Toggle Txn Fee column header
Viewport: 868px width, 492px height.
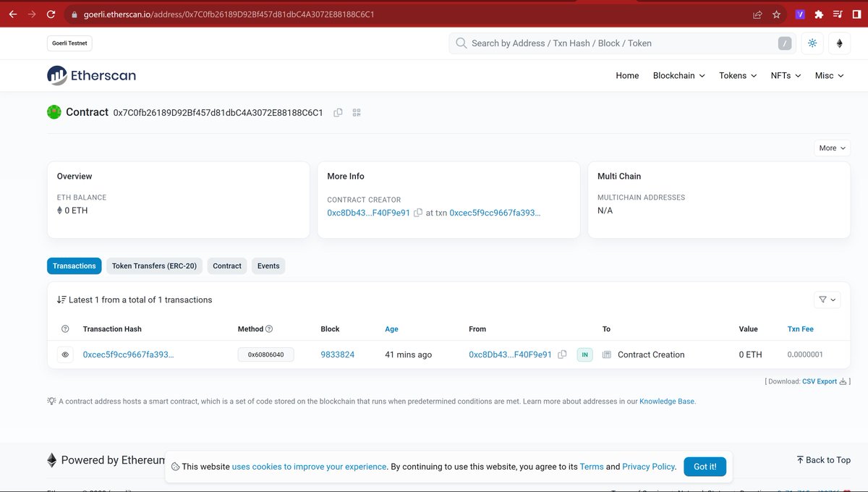point(800,329)
